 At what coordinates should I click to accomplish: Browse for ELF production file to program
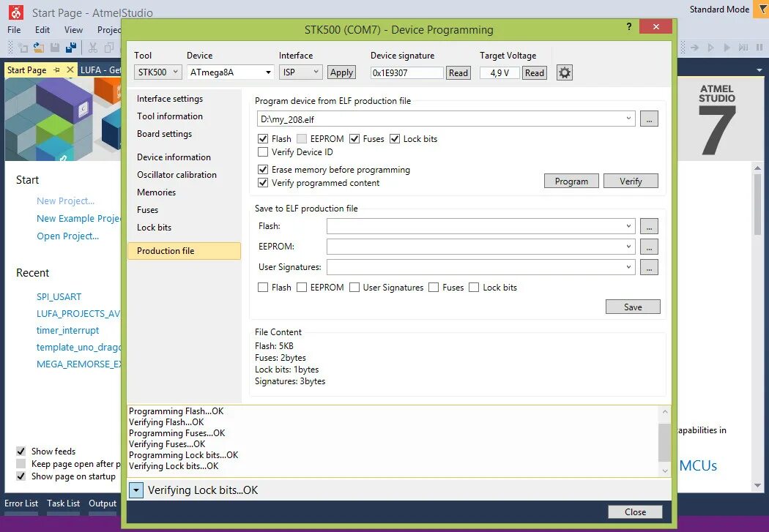point(649,119)
